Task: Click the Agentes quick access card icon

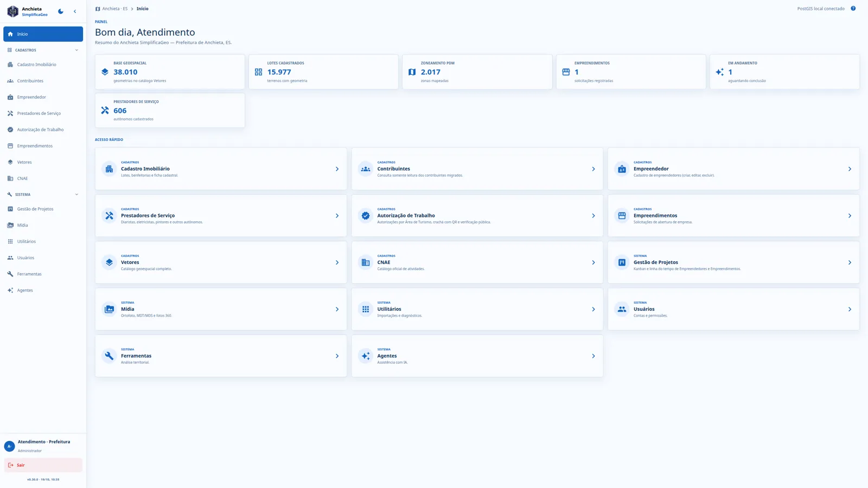Action: click(366, 356)
